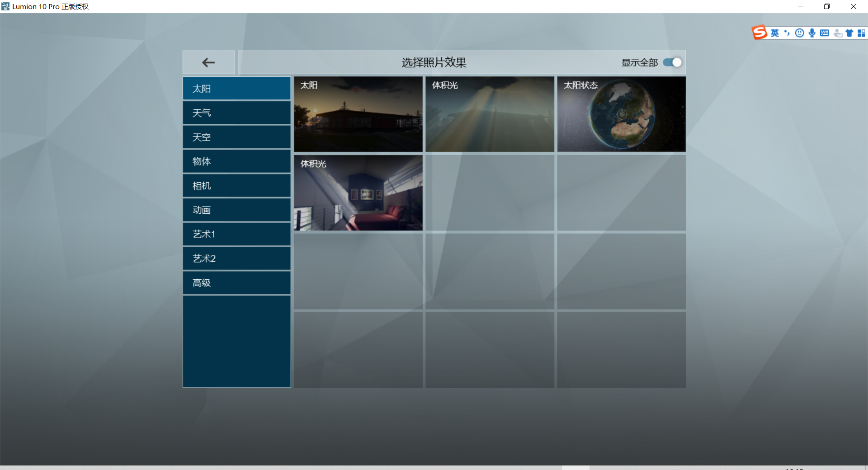Select the 相机 category button
The width and height of the screenshot is (868, 470).
236,185
